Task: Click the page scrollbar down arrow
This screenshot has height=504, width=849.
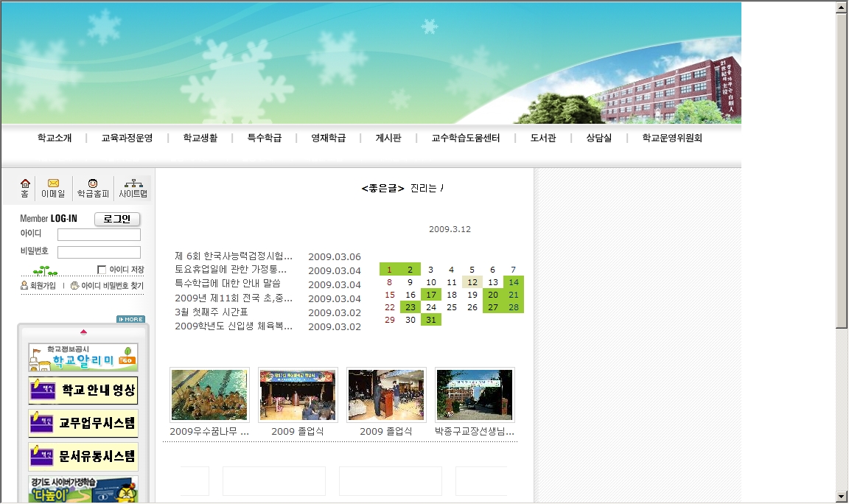Action: pyautogui.click(x=842, y=497)
